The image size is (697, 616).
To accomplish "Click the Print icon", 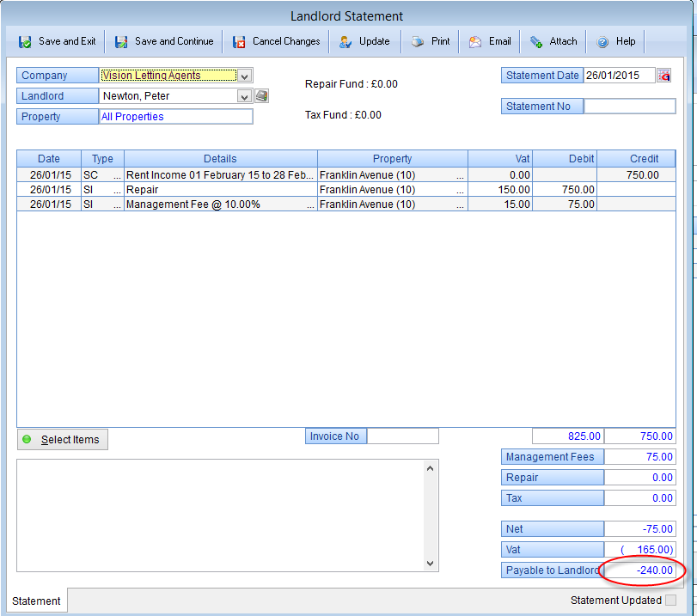I will pos(417,41).
